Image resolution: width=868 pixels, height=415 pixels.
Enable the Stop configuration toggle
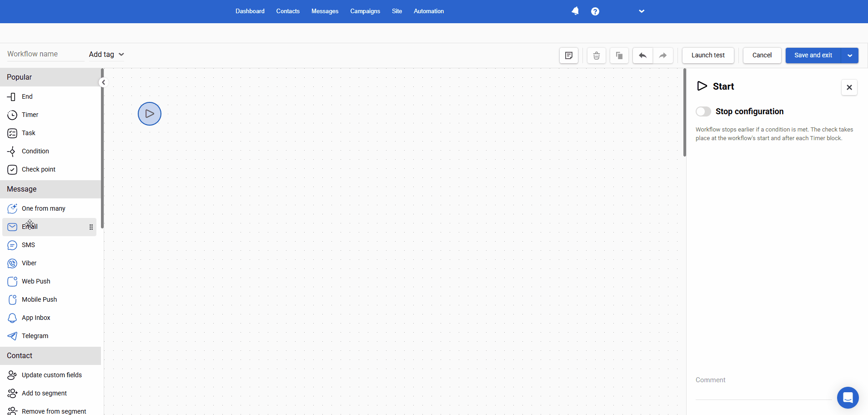point(703,111)
